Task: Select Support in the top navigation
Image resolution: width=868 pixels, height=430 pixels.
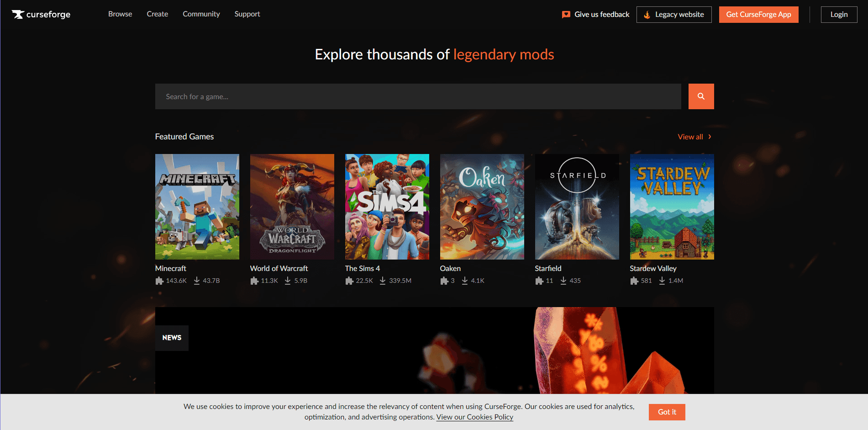Action: (x=247, y=14)
